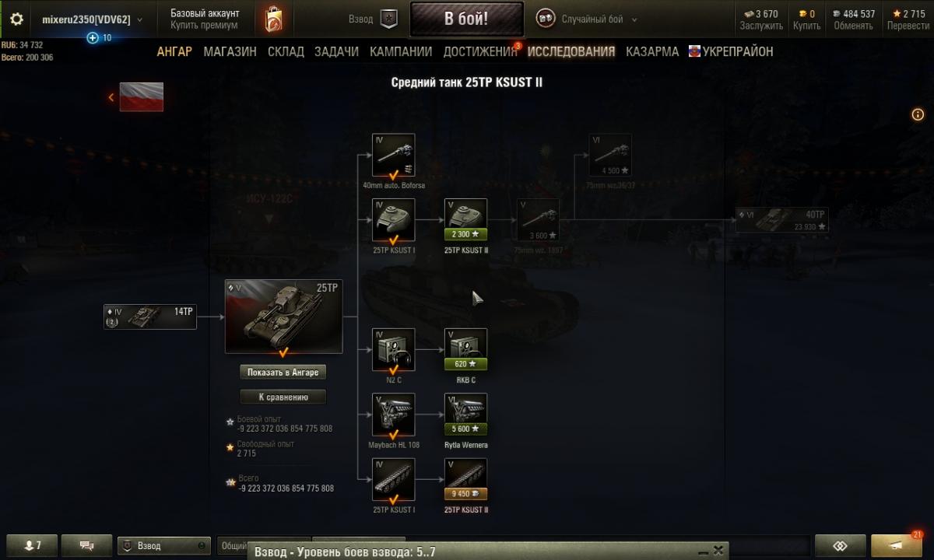This screenshot has height=560, width=934.
Task: Click the Показать в Ангаре button
Action: pos(283,373)
